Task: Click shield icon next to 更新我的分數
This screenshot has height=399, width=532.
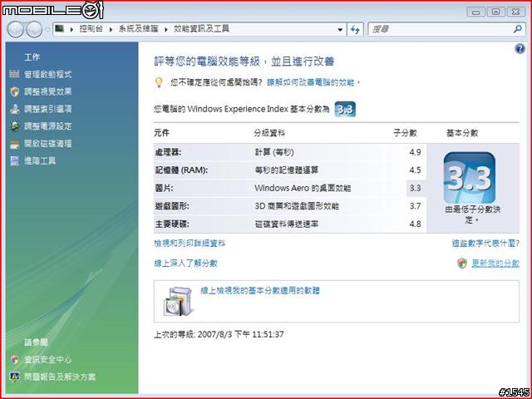Action: pos(462,264)
